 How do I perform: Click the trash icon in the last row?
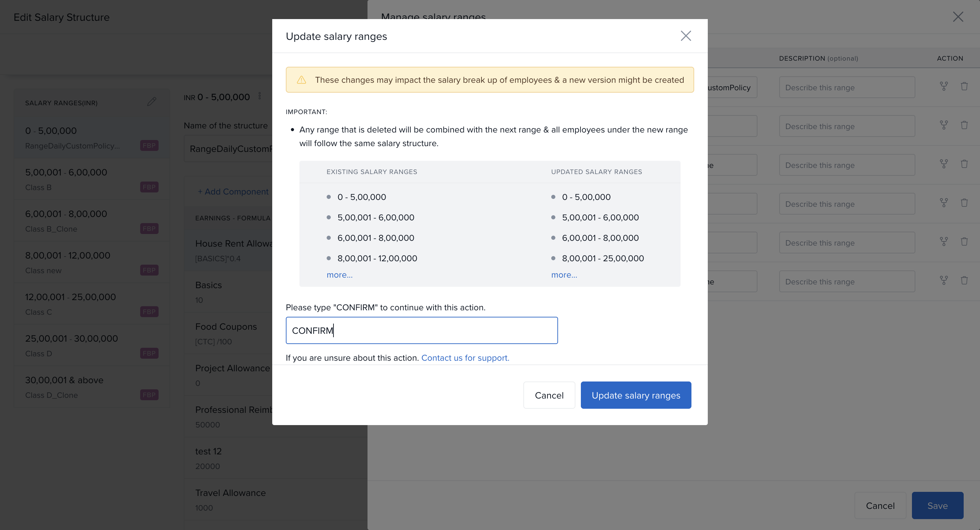(964, 281)
